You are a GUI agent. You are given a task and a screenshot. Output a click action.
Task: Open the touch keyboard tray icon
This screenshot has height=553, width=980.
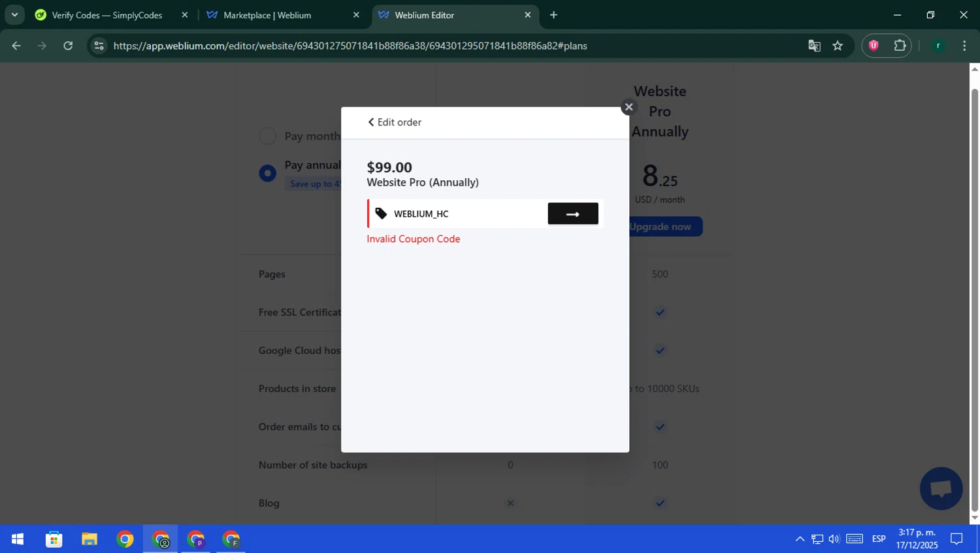[x=855, y=539]
